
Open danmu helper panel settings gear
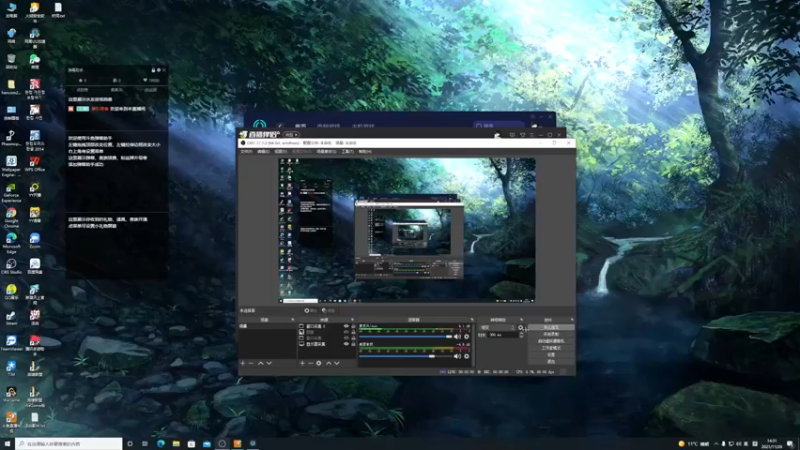coord(159,70)
